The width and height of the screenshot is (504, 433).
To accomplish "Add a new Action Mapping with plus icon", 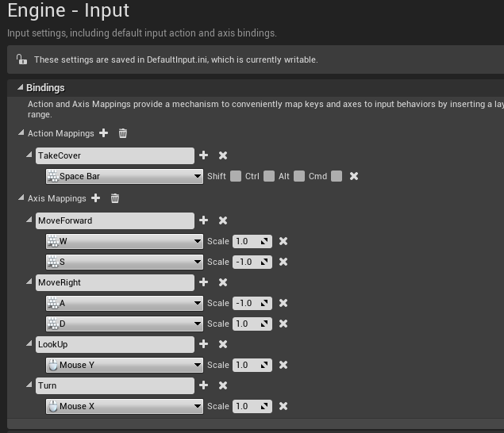I will [103, 133].
